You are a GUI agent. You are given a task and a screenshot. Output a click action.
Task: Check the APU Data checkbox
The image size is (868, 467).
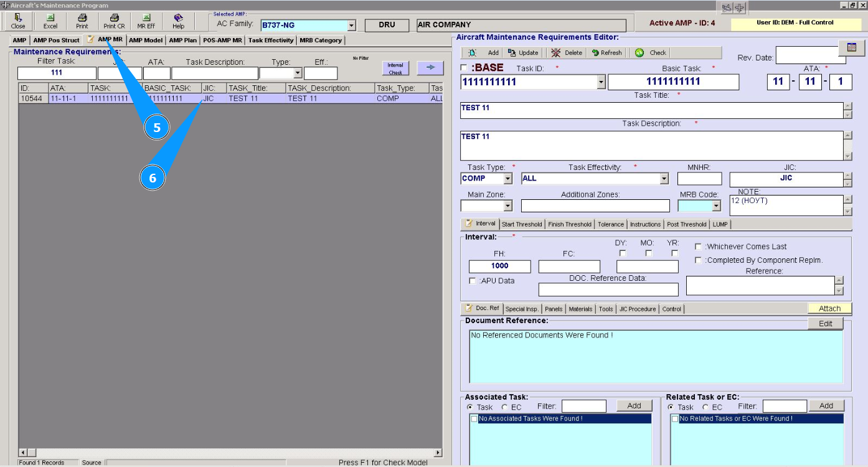click(x=473, y=281)
